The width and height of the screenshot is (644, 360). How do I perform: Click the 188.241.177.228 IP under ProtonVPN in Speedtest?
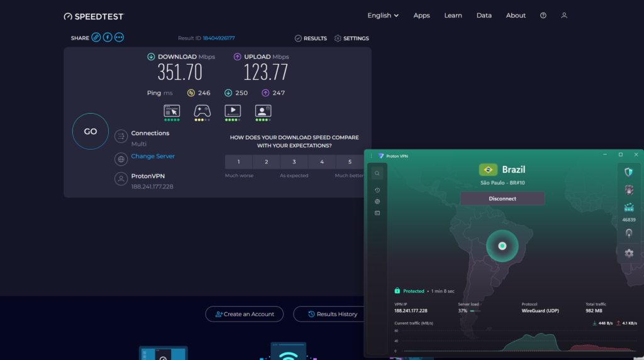click(152, 187)
